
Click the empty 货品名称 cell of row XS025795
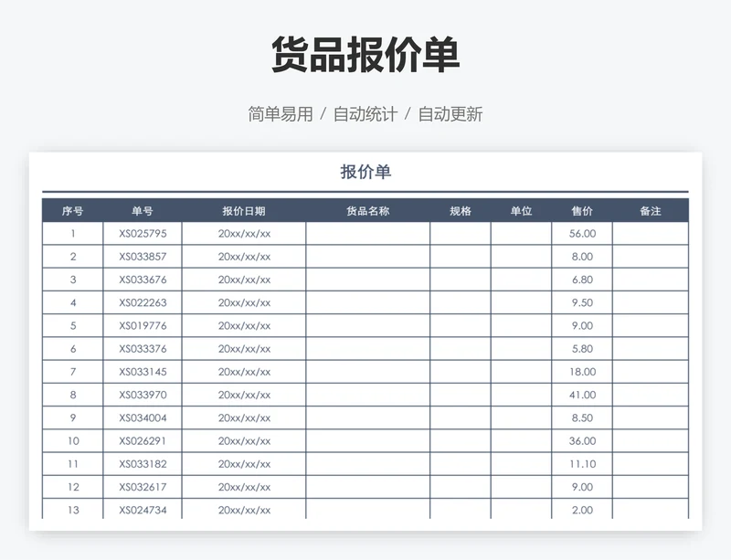(x=368, y=234)
